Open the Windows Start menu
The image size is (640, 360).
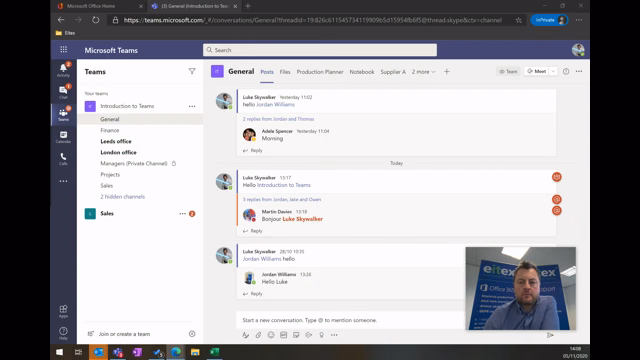tap(60, 352)
